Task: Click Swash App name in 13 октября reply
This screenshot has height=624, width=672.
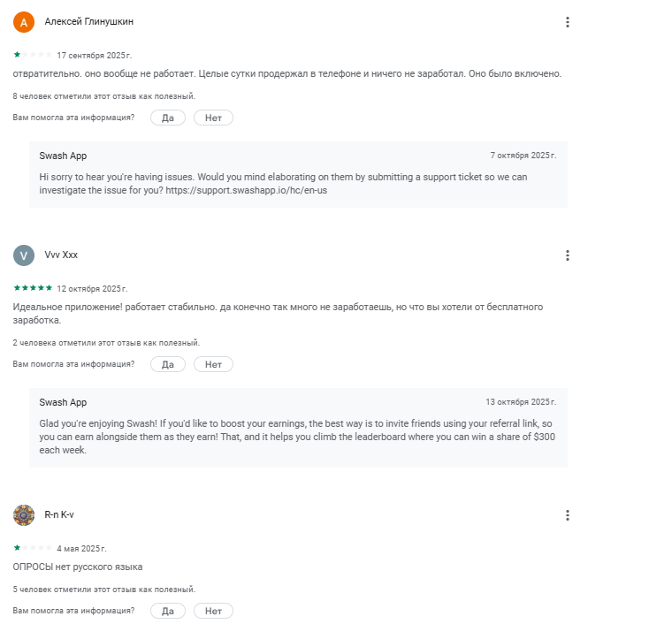Action: point(63,402)
